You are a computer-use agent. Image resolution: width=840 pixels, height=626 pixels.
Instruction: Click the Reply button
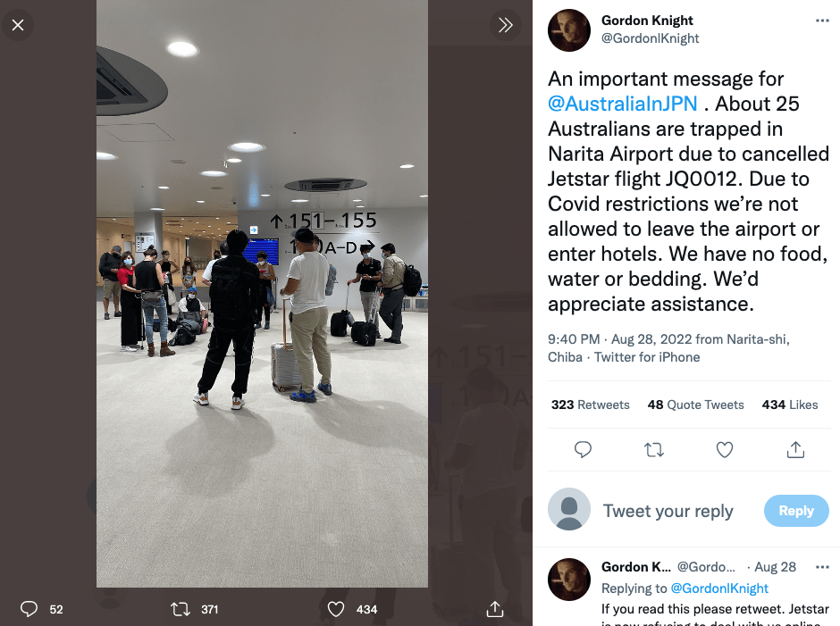pyautogui.click(x=796, y=511)
